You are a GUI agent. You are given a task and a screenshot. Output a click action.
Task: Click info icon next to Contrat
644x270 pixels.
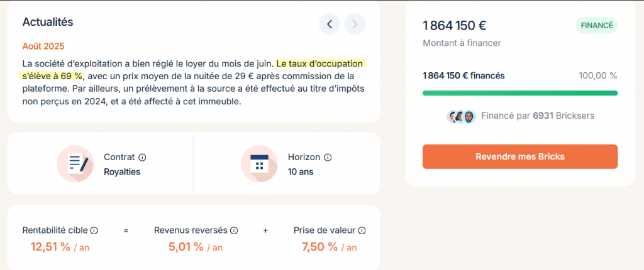click(142, 158)
